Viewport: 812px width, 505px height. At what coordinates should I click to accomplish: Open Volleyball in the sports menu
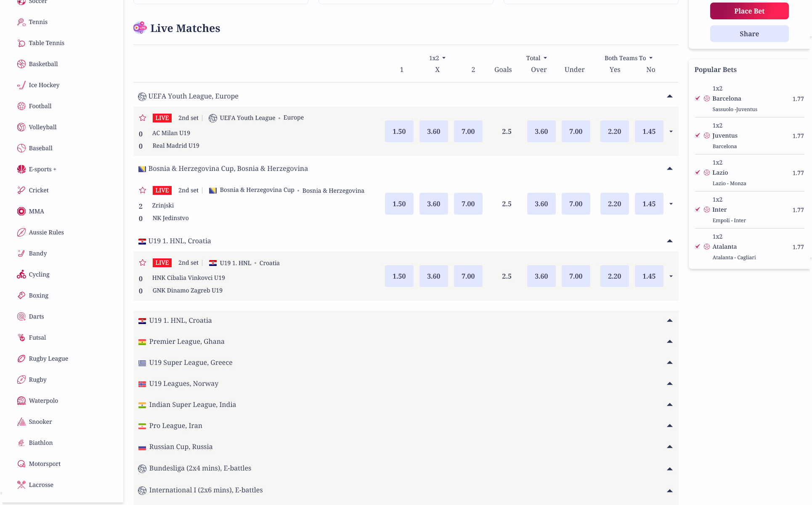[x=42, y=127]
